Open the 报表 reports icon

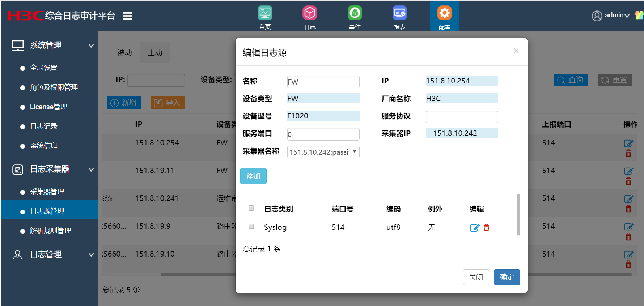[399, 13]
